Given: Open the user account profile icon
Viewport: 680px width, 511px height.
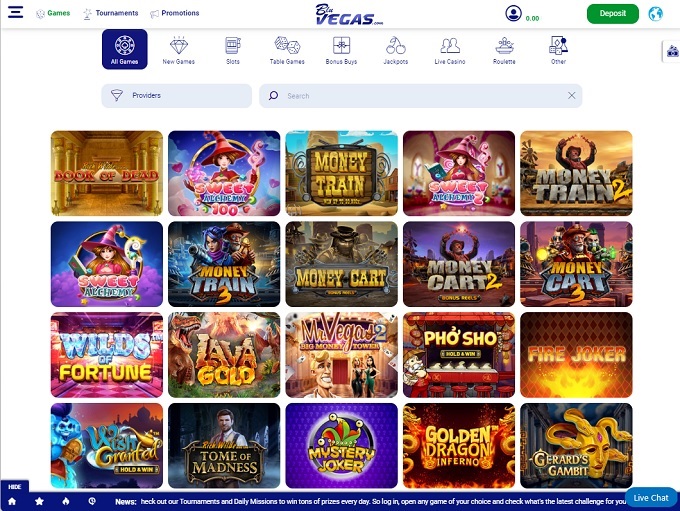Looking at the screenshot, I should (513, 13).
